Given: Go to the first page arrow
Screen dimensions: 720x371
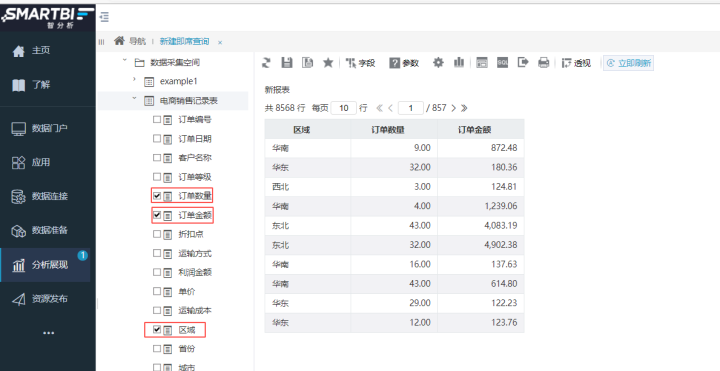Looking at the screenshot, I should (379, 108).
